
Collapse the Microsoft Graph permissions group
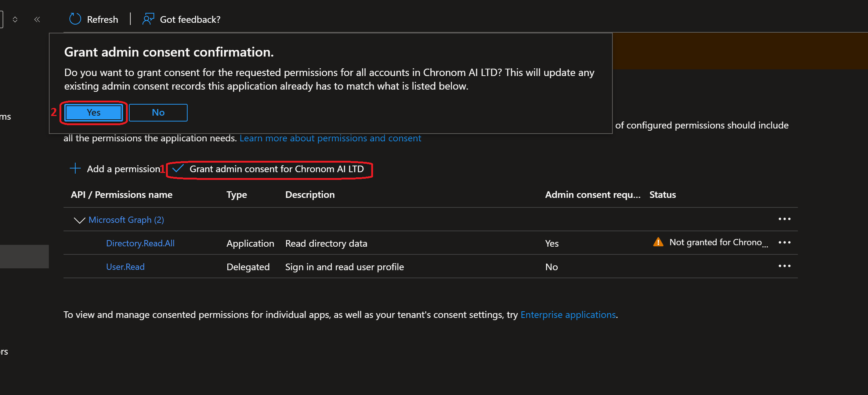[x=79, y=221]
